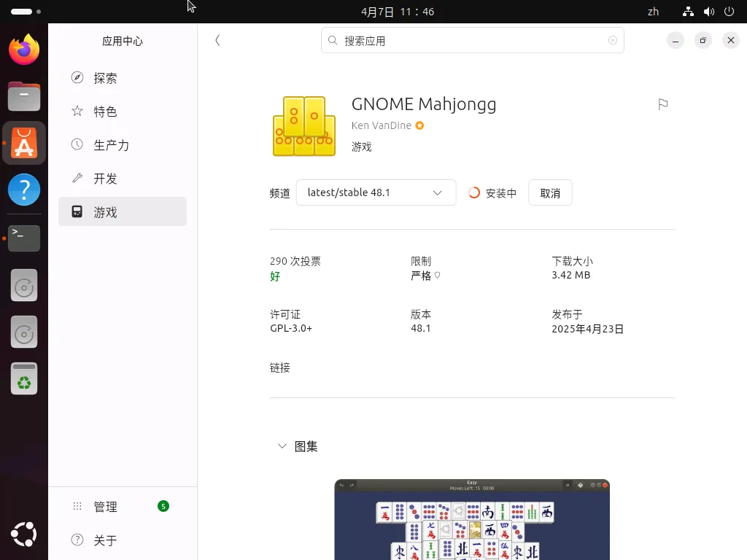Open the Mahjongg gallery screenshot
The image size is (747, 560).
pos(472,519)
